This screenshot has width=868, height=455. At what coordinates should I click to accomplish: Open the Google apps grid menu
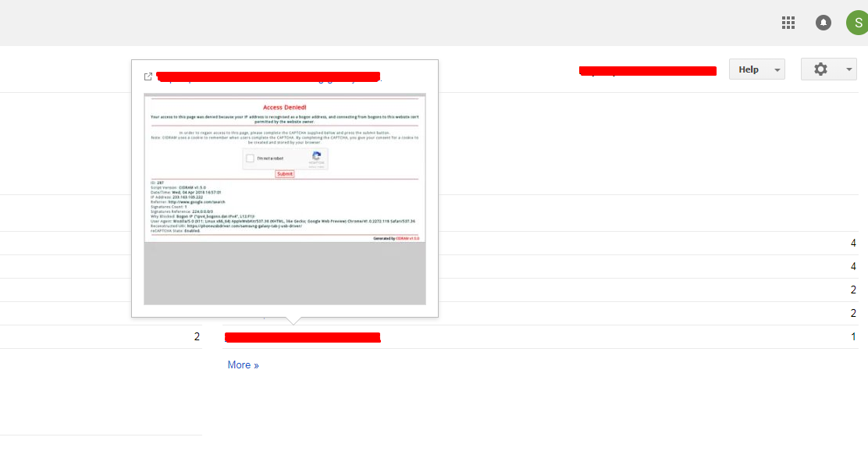click(x=788, y=23)
